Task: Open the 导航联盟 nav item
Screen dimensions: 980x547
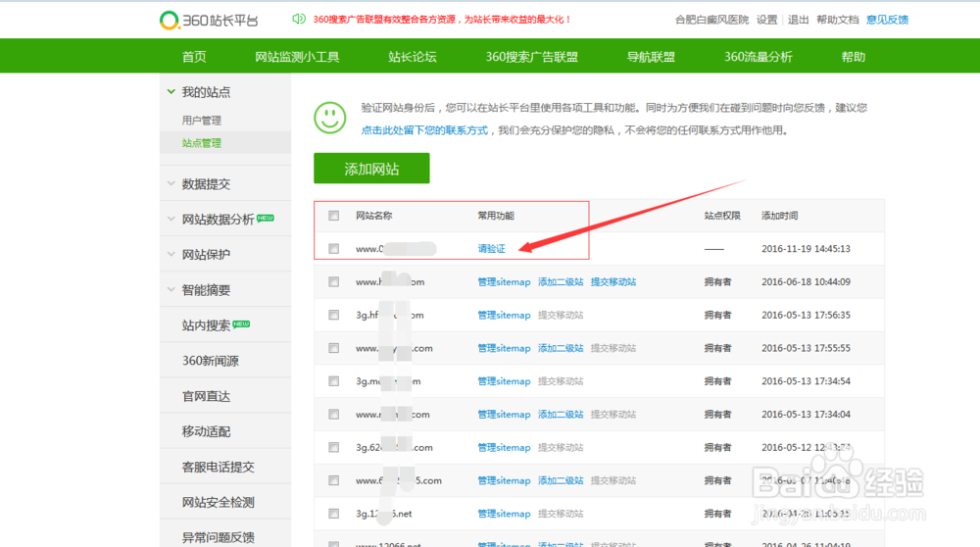Action: [651, 57]
